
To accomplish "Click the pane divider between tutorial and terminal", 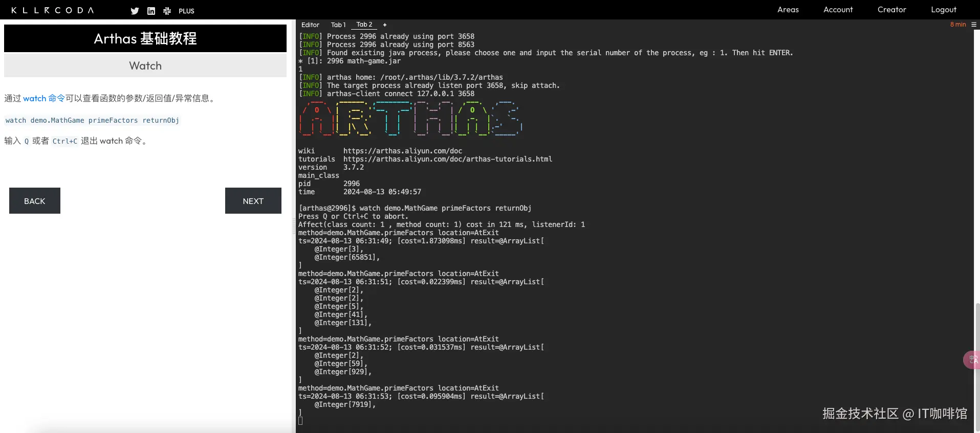I will click(294, 226).
